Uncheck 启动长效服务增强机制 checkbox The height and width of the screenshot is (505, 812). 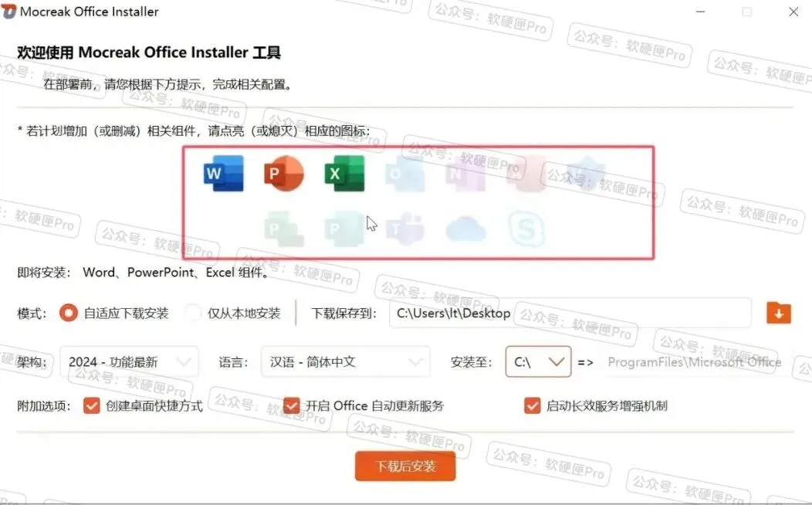coord(533,405)
